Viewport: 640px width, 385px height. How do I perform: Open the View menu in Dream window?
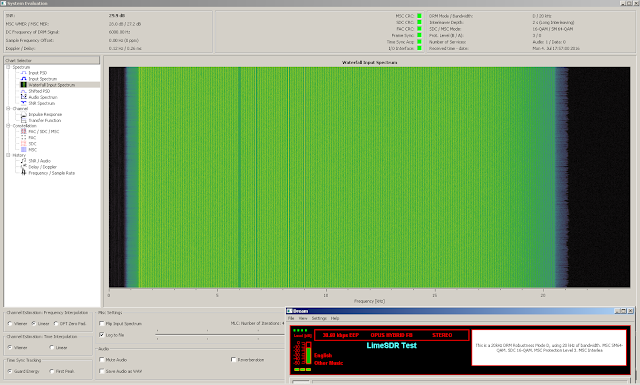pyautogui.click(x=303, y=318)
